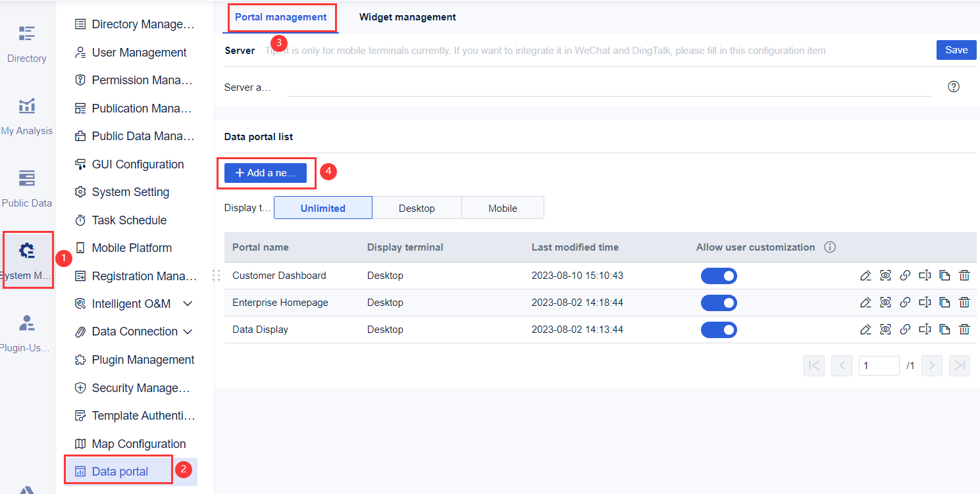Edit the Customer Dashboard portal
The width and height of the screenshot is (980, 494).
[865, 276]
